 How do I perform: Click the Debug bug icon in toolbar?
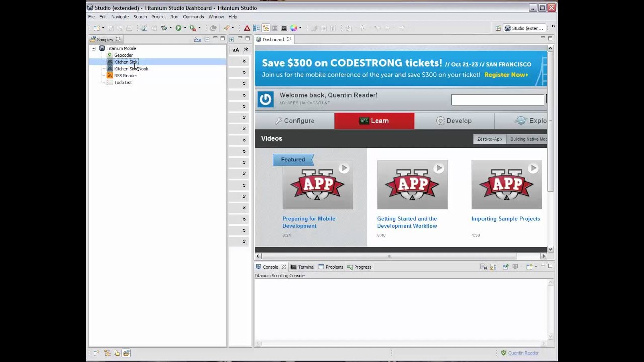(x=164, y=28)
